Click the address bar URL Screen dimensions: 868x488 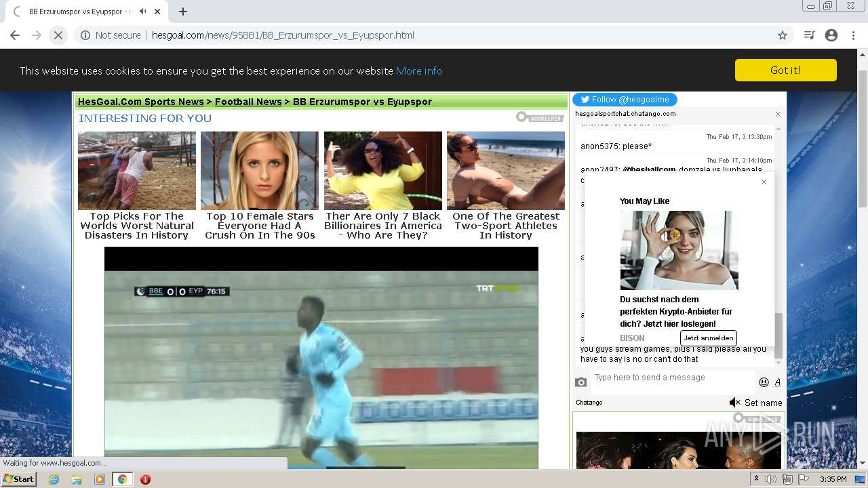coord(283,35)
